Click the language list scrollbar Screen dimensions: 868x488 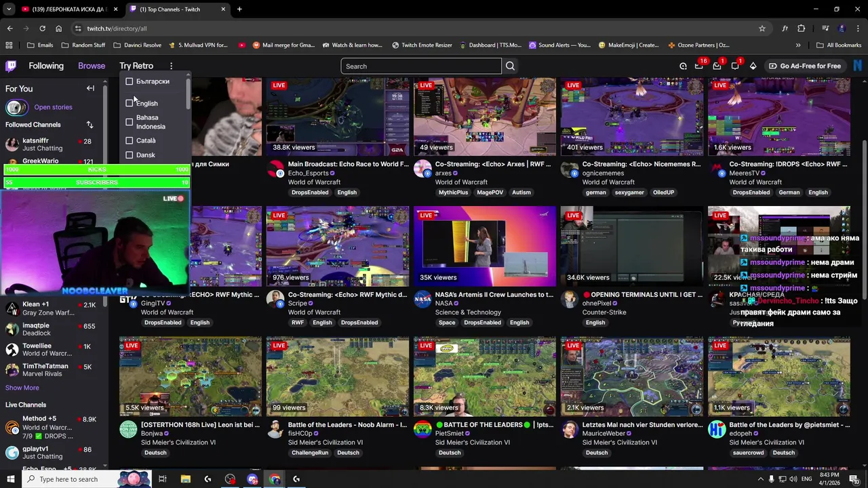point(188,95)
